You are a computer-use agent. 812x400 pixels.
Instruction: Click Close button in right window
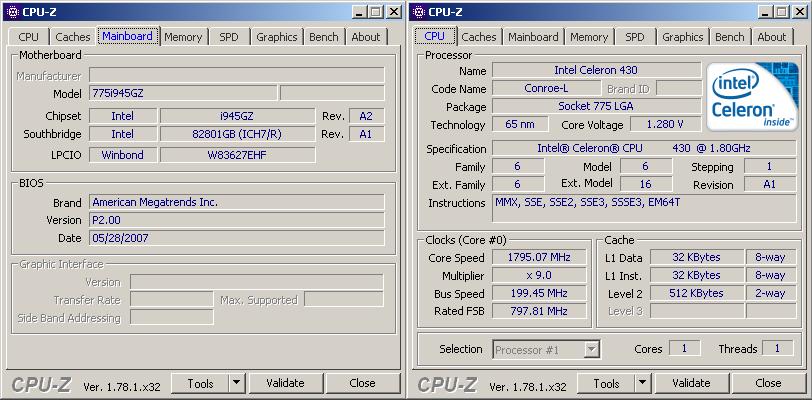(768, 383)
